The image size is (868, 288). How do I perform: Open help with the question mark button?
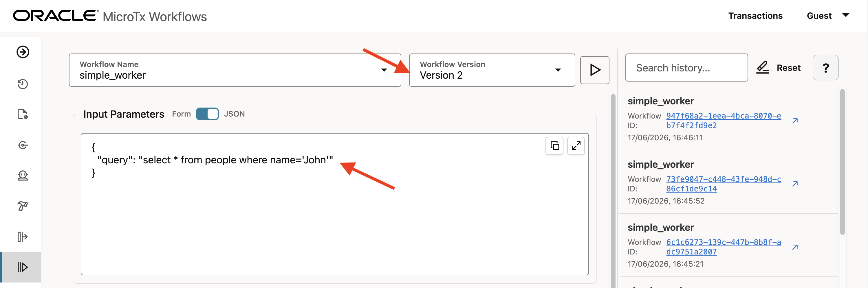(x=825, y=68)
